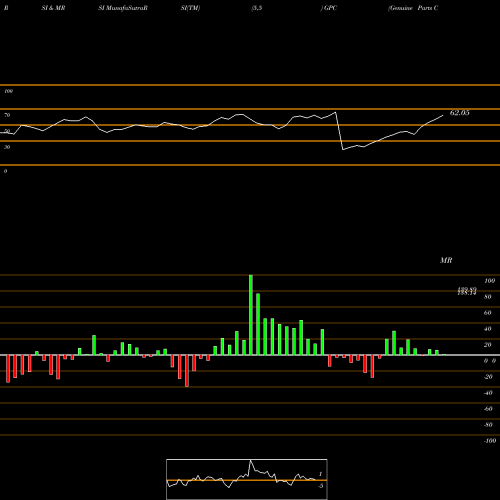Click the -20 label on MR axis

(x=488, y=377)
